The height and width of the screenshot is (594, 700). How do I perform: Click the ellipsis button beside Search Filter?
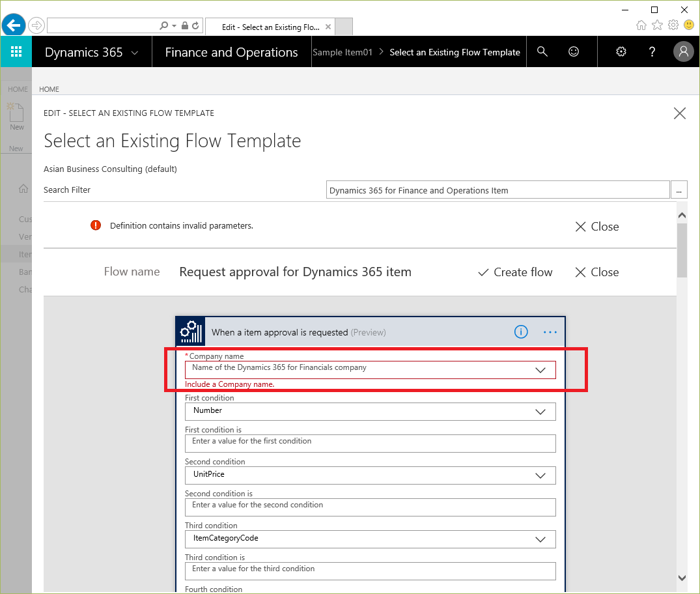[679, 190]
